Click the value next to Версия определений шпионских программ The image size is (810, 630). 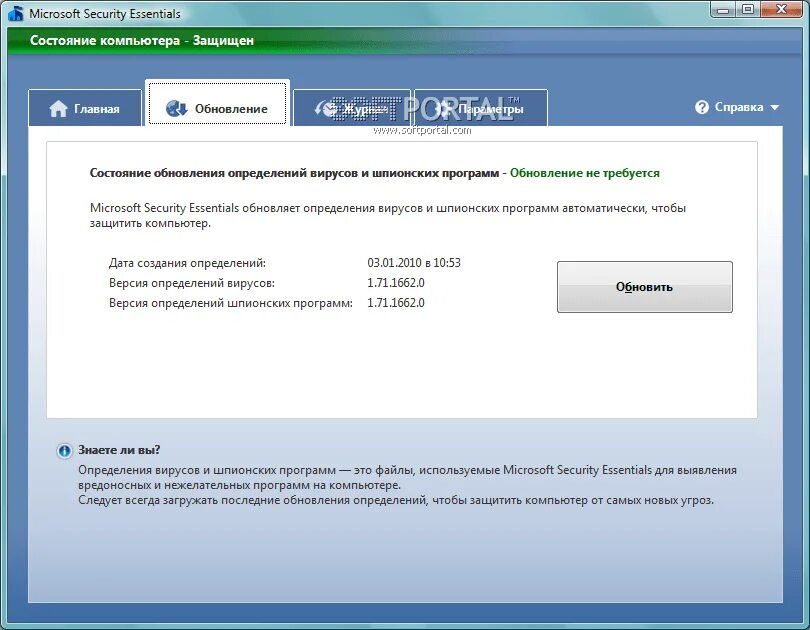(x=396, y=303)
